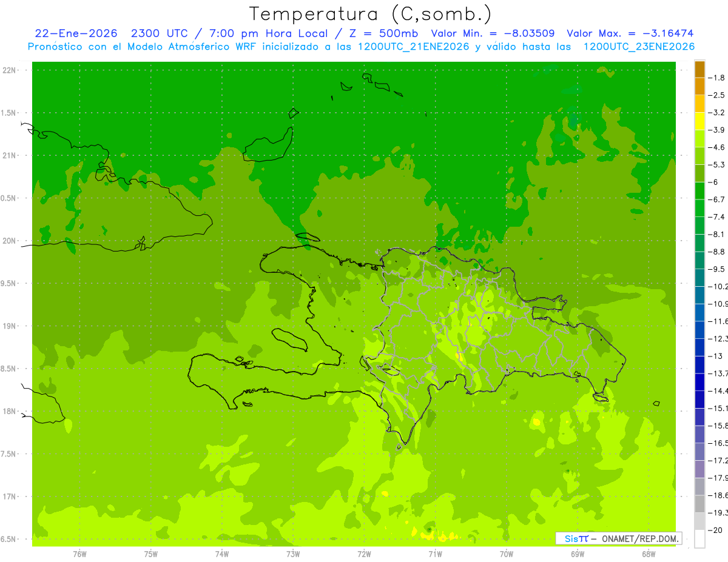Pick the white swatch below -20

point(699,539)
